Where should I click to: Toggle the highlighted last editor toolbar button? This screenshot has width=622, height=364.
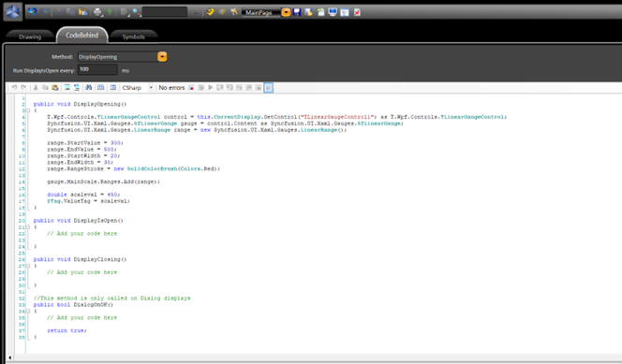[x=268, y=88]
